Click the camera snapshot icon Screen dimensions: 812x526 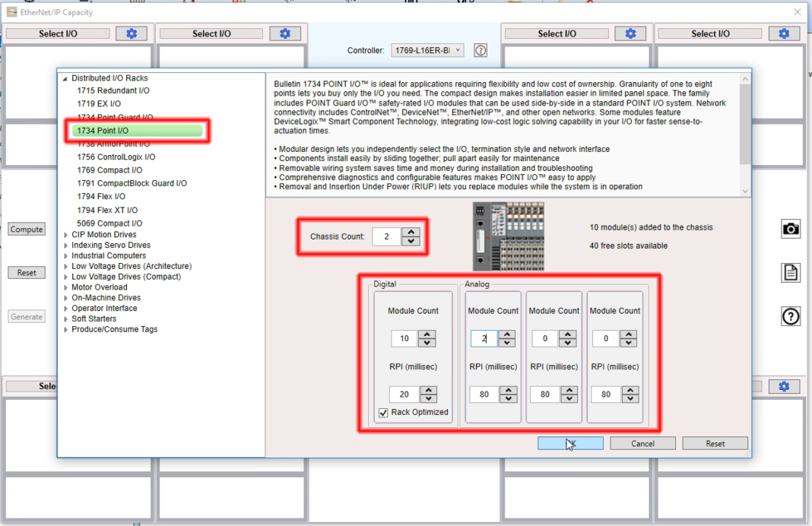pyautogui.click(x=791, y=228)
